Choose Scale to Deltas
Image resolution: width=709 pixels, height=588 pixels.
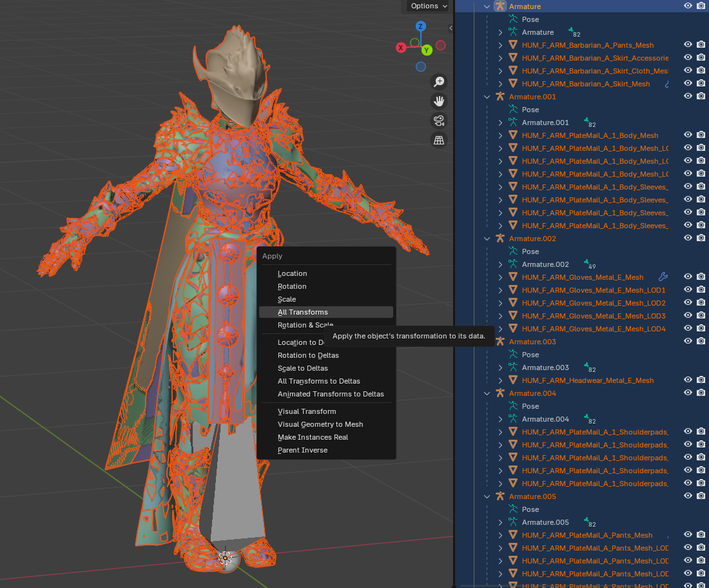click(326, 368)
